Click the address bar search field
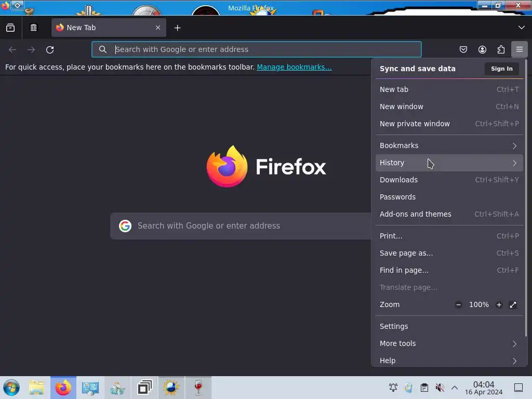The width and height of the screenshot is (532, 399). pyautogui.click(x=257, y=49)
